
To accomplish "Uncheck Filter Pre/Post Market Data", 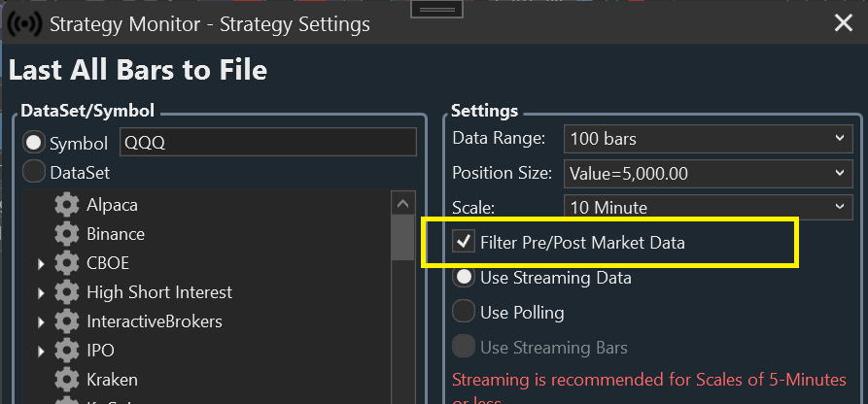I will click(465, 243).
